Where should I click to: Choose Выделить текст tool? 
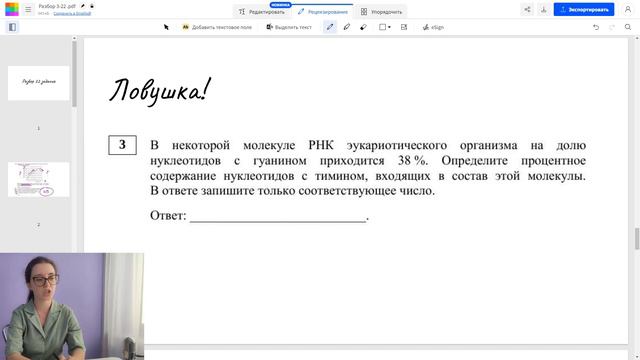(x=289, y=27)
